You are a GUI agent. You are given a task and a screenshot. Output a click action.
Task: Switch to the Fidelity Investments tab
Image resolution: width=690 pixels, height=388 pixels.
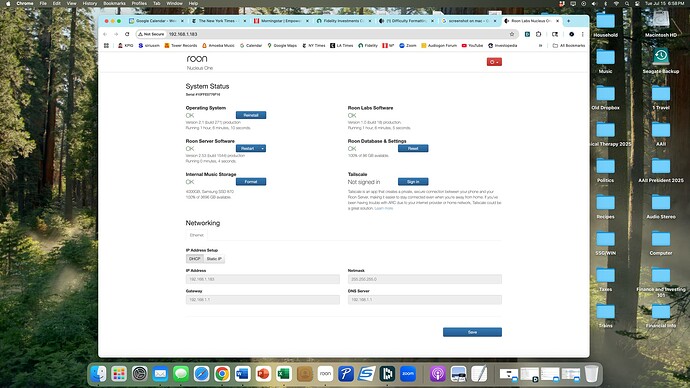tap(343, 21)
